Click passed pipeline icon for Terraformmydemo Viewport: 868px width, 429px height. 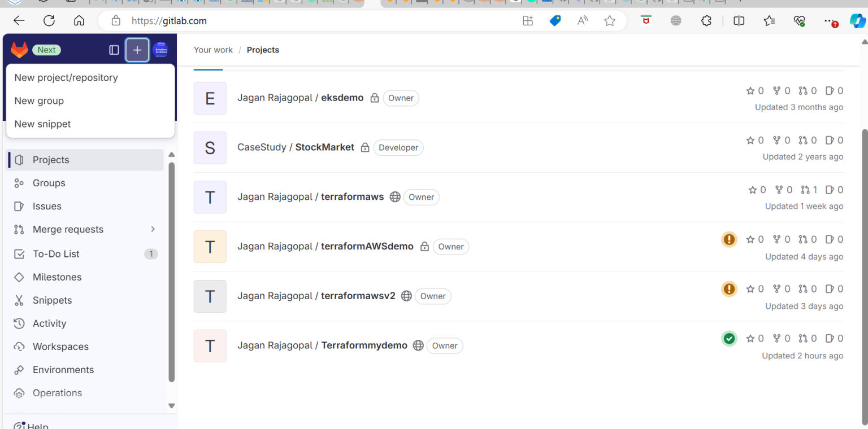point(729,338)
